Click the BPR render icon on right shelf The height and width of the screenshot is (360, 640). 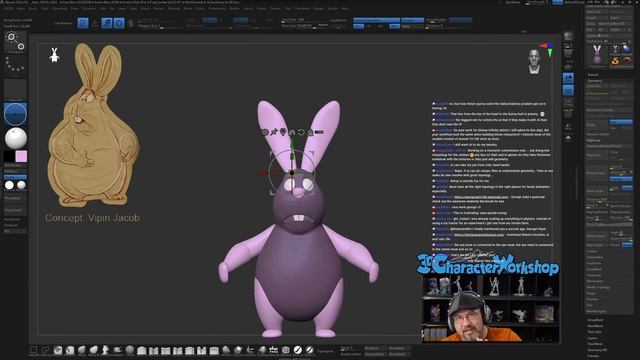pyautogui.click(x=568, y=36)
